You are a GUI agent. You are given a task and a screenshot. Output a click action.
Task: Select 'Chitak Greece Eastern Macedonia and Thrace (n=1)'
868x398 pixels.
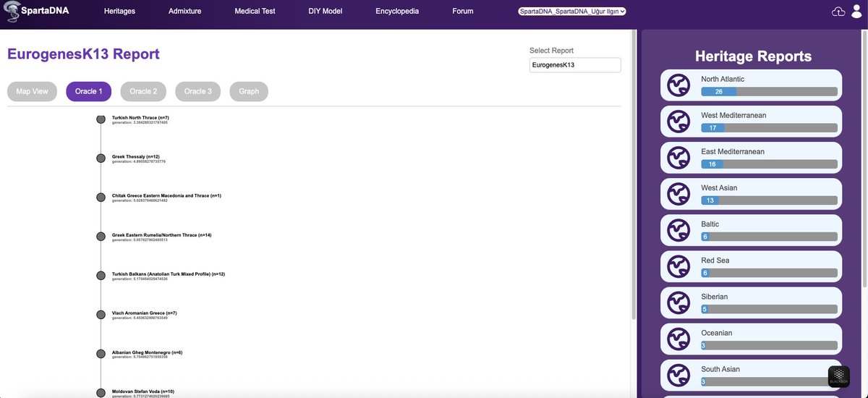pos(166,195)
